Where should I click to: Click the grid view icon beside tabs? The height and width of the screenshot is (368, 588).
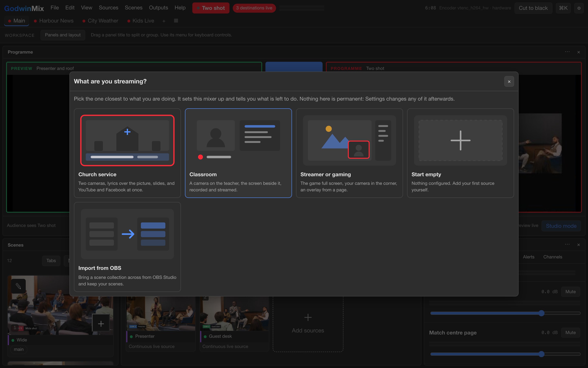(176, 21)
